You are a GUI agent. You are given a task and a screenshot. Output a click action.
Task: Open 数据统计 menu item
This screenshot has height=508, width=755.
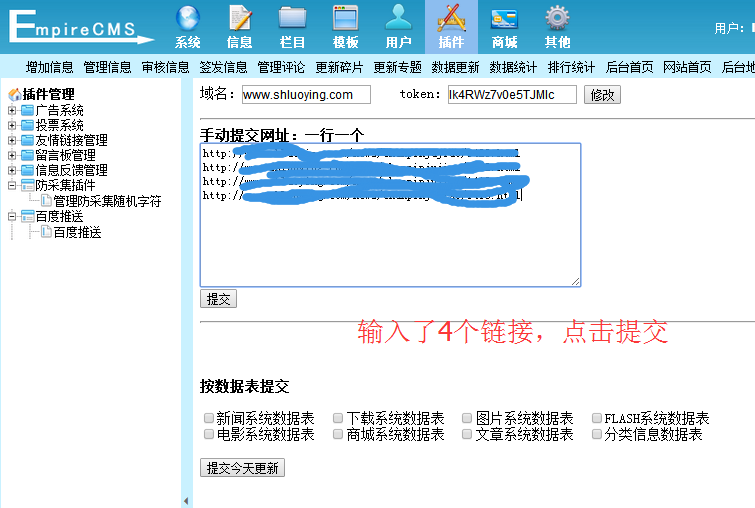point(513,67)
